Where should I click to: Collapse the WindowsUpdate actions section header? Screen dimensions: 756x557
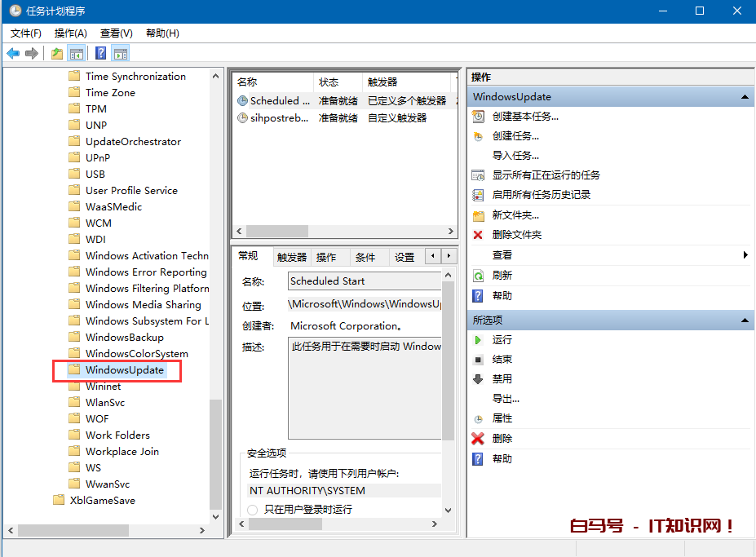tap(744, 97)
